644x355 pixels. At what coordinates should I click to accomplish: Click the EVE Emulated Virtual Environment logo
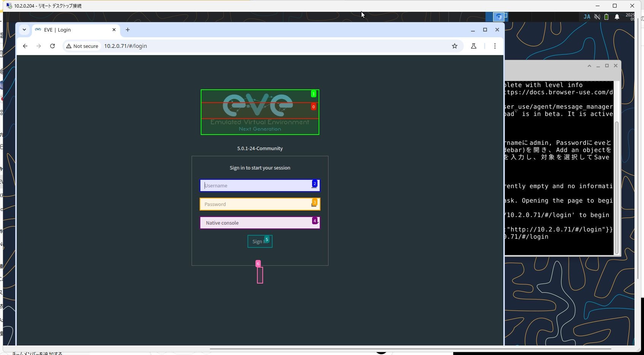[x=260, y=112]
